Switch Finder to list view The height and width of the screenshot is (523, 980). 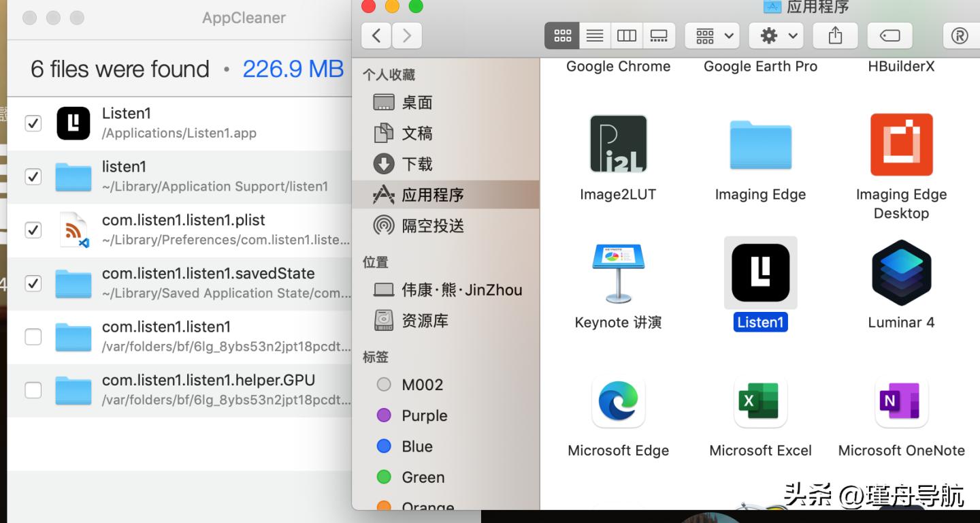594,35
